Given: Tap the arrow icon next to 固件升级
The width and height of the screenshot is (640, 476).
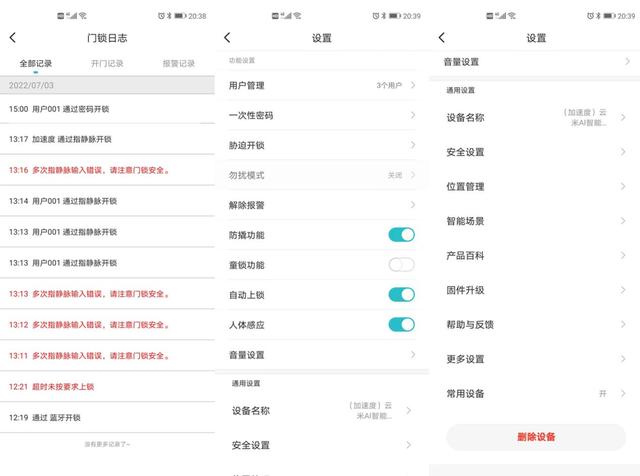Looking at the screenshot, I should [623, 290].
